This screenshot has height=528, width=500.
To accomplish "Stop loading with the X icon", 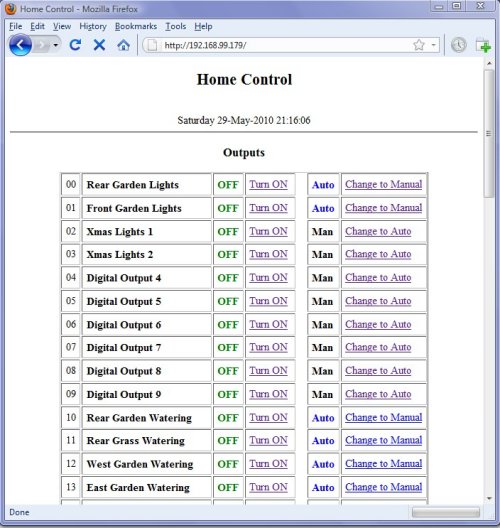I will pos(99,45).
